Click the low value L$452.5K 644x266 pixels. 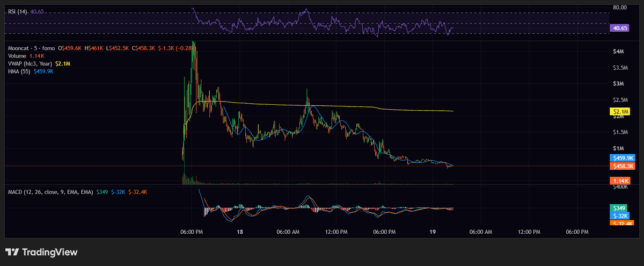[118, 48]
